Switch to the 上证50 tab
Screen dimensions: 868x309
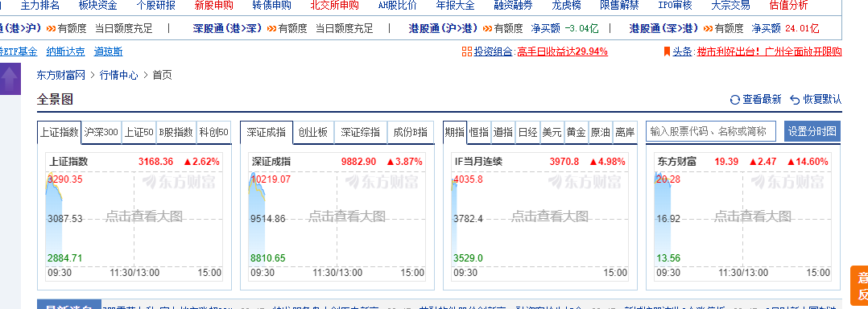coord(139,133)
